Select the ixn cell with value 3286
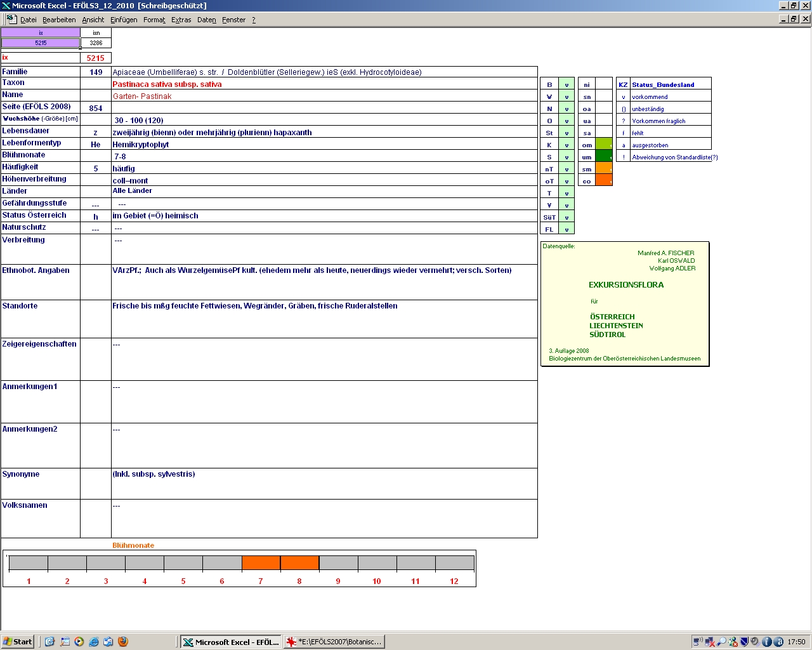This screenshot has width=812, height=650. (x=96, y=43)
